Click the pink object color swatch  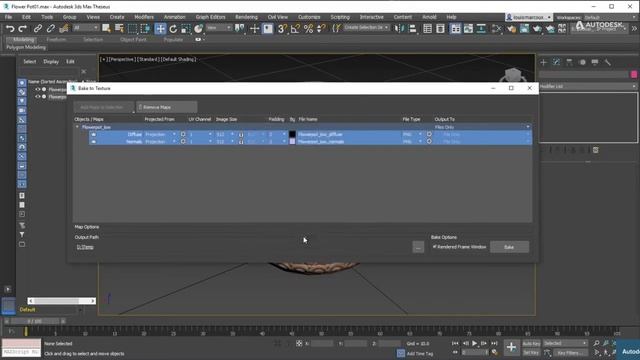point(634,74)
